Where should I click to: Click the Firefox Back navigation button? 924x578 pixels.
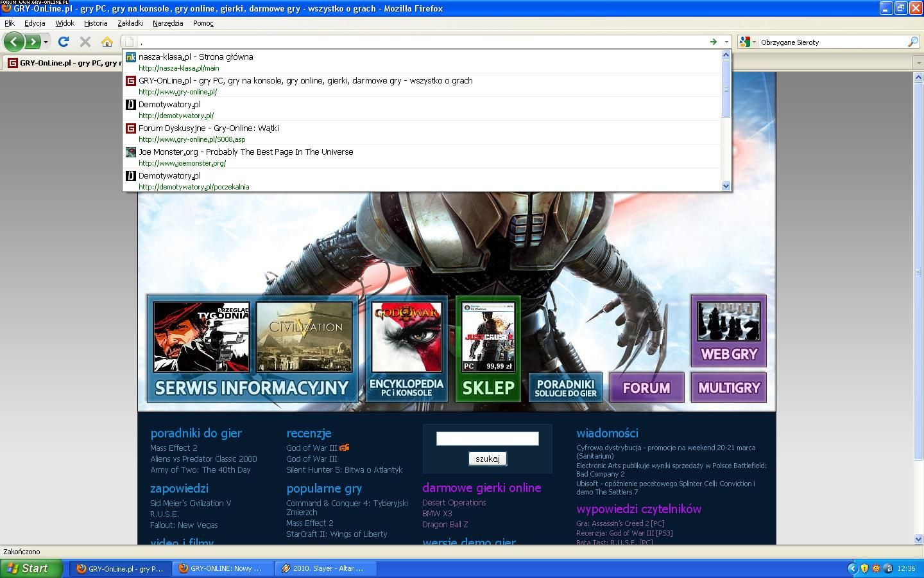click(13, 42)
